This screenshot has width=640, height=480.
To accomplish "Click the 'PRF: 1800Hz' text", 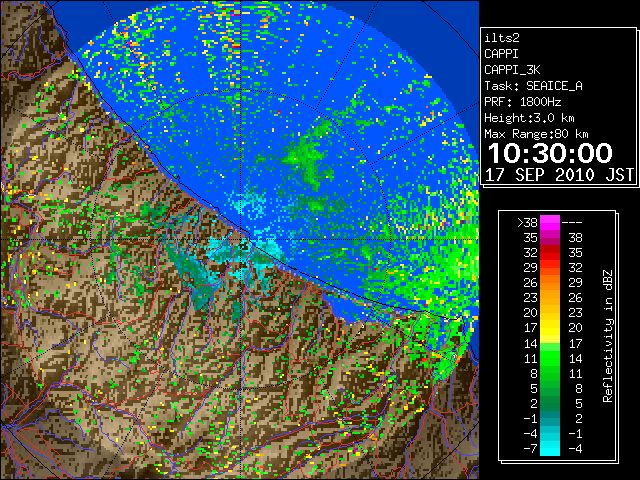I will tap(522, 102).
